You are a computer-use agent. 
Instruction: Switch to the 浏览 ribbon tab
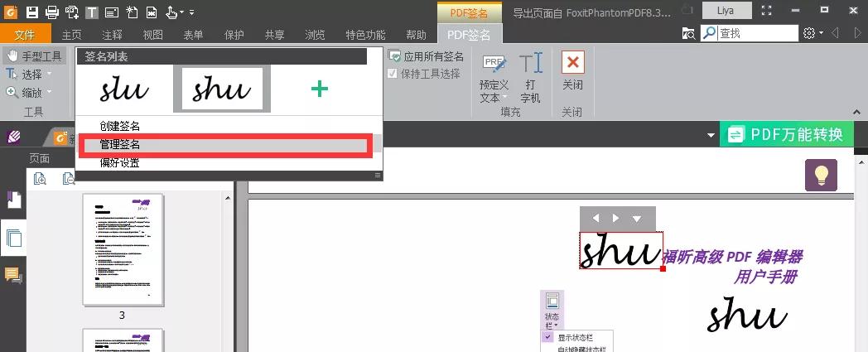click(x=315, y=35)
